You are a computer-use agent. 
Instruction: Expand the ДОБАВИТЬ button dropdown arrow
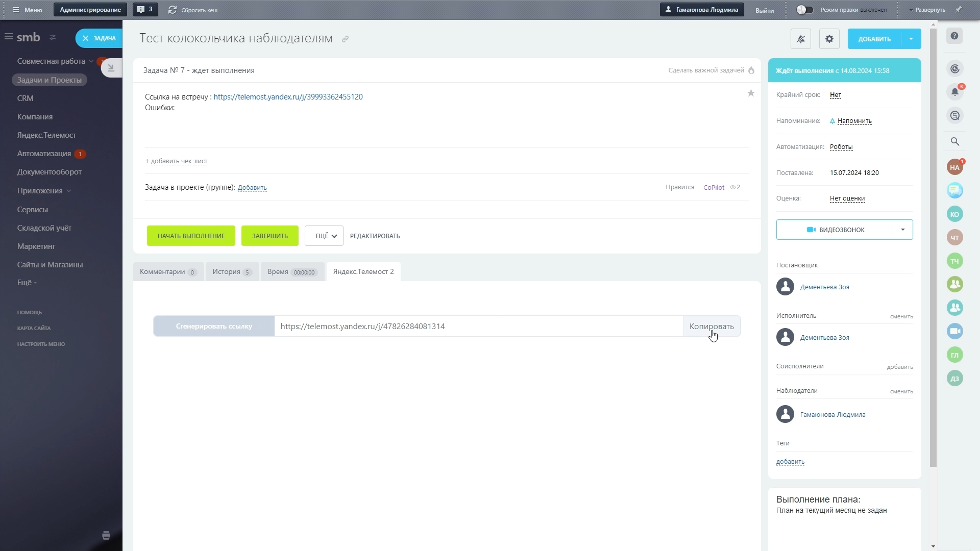point(911,39)
